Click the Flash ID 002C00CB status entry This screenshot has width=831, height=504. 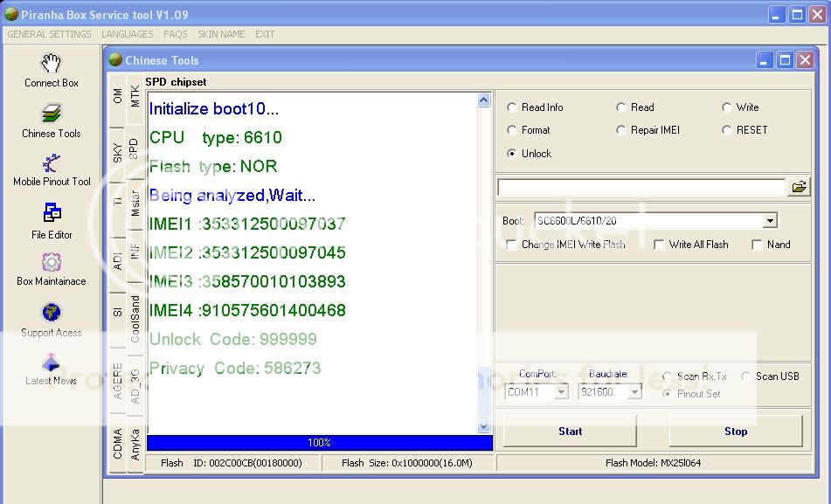(x=232, y=463)
